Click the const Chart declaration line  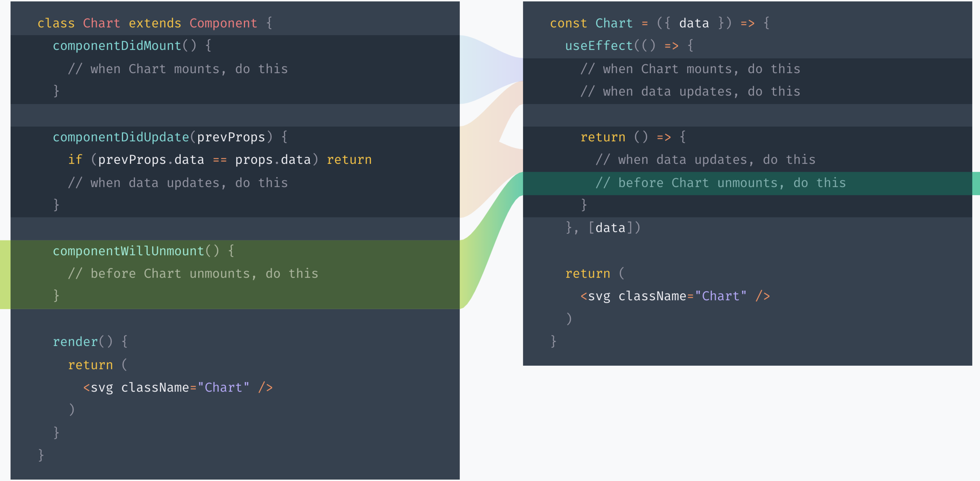pyautogui.click(x=659, y=23)
